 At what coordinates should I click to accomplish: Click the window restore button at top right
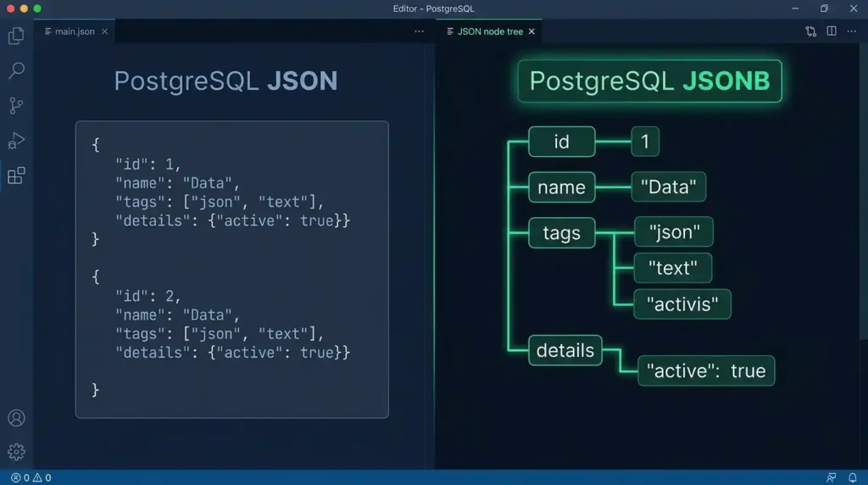pos(824,8)
